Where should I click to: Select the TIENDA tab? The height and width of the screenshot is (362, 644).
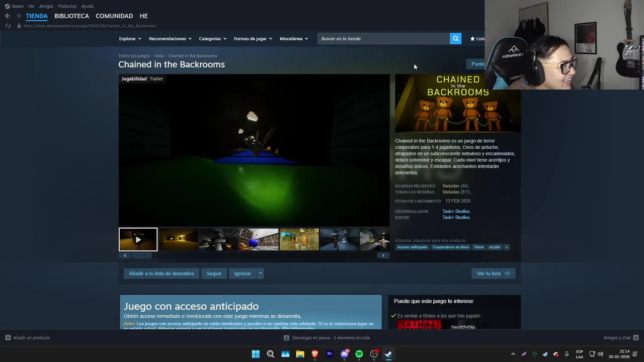[x=37, y=16]
